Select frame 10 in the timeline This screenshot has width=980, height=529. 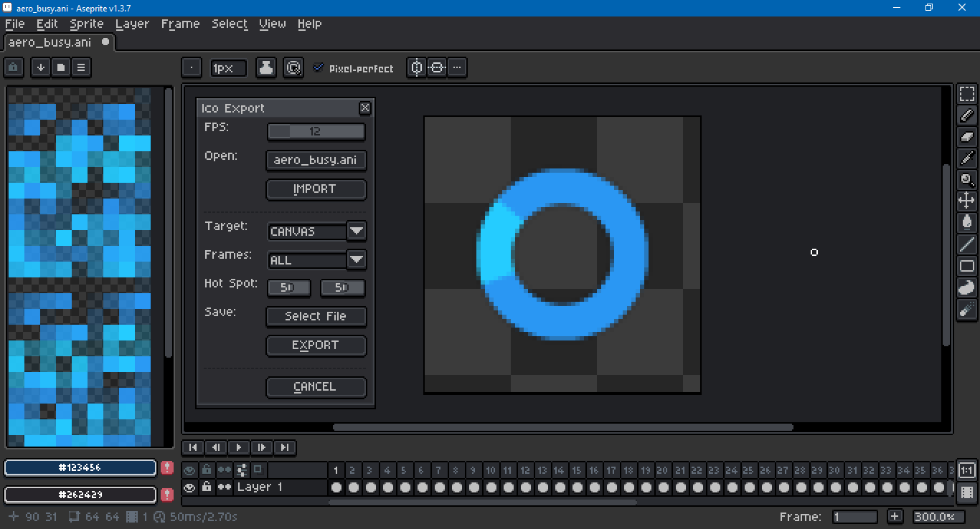coord(490,471)
